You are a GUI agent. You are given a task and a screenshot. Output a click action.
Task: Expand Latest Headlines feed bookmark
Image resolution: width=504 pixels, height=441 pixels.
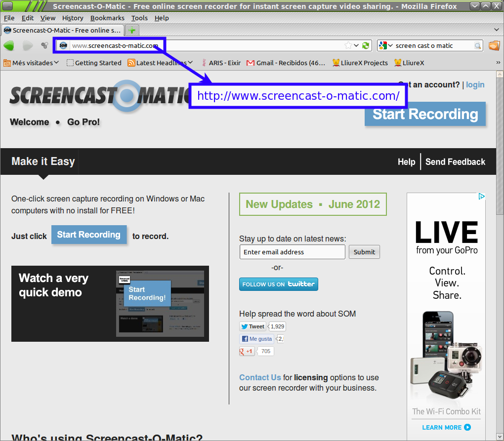(x=160, y=63)
